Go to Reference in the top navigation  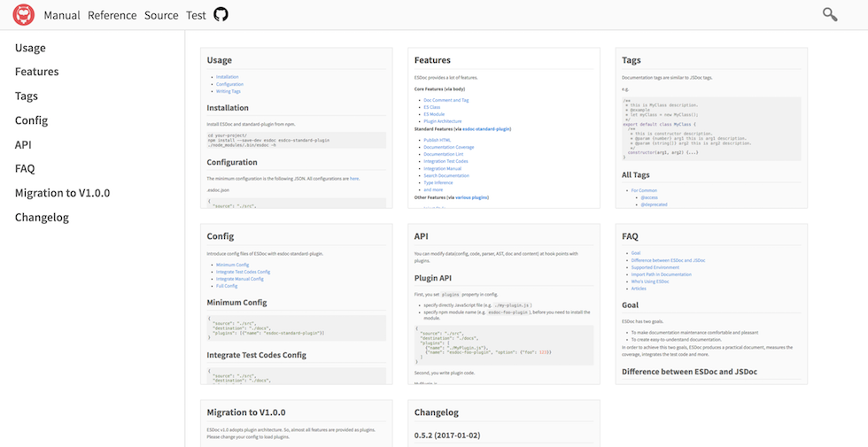click(112, 16)
